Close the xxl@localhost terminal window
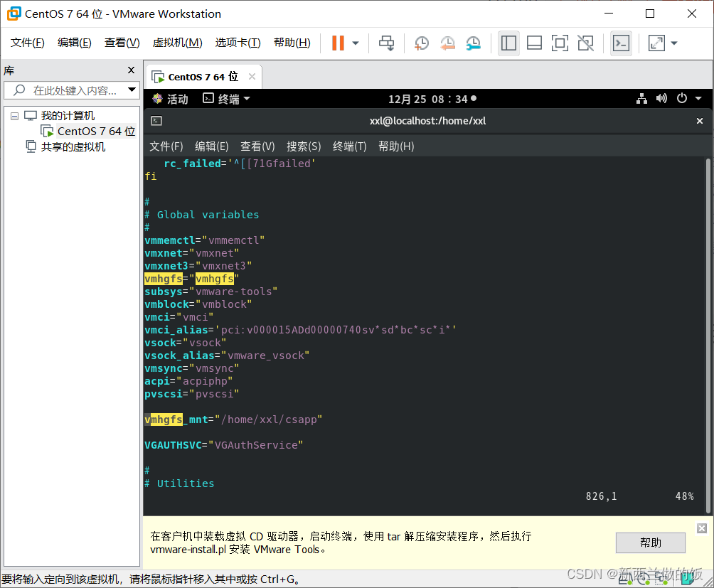This screenshot has width=714, height=588. (x=700, y=121)
